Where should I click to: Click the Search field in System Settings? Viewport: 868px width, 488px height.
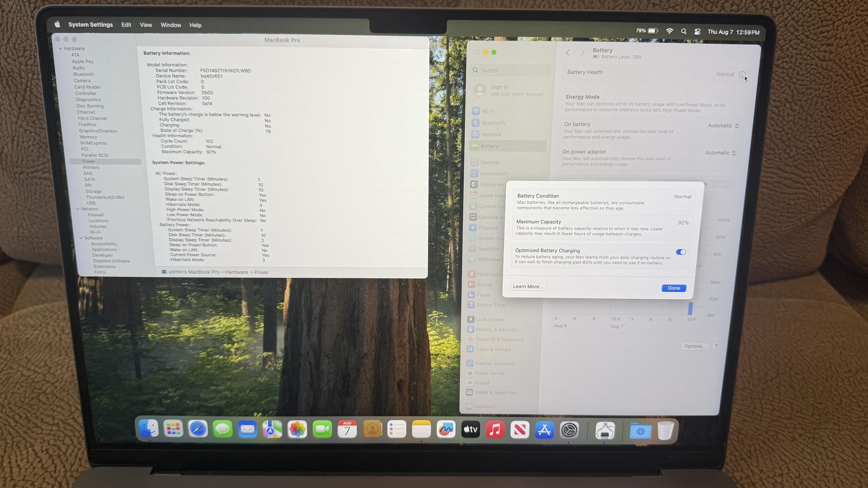coord(510,70)
